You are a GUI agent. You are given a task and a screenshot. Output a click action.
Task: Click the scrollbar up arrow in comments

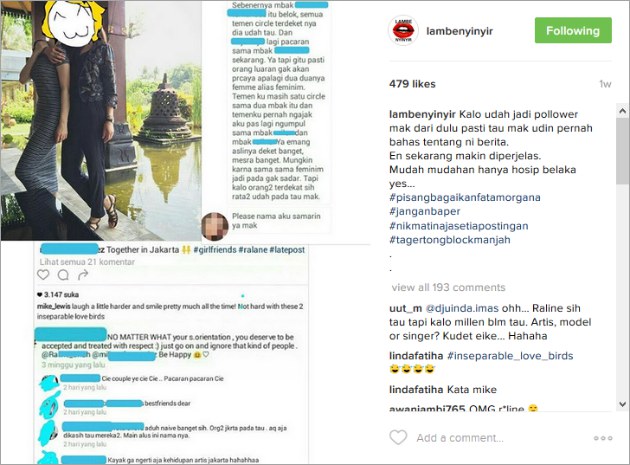coord(622,111)
